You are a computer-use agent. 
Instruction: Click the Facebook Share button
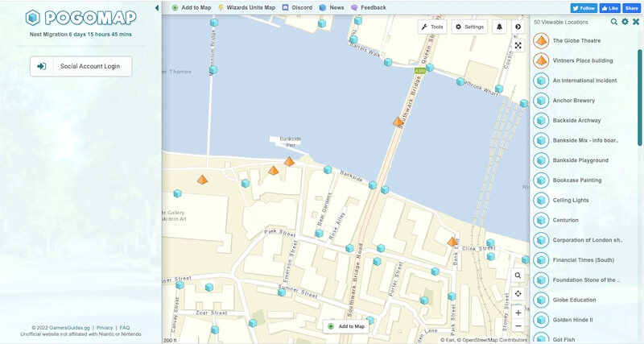(631, 8)
